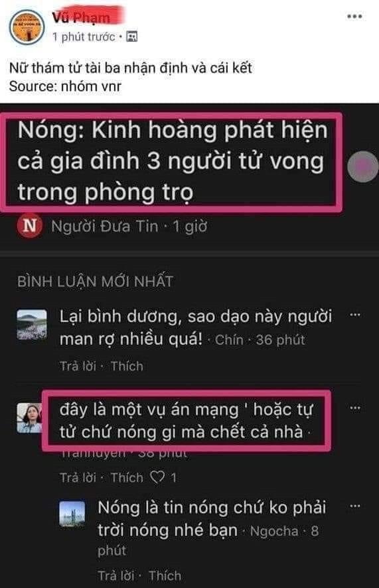Select the 'BÌNH LUẬN MỚI NHẤT' section header
Viewport: 379px width, 588px height.
[96, 281]
